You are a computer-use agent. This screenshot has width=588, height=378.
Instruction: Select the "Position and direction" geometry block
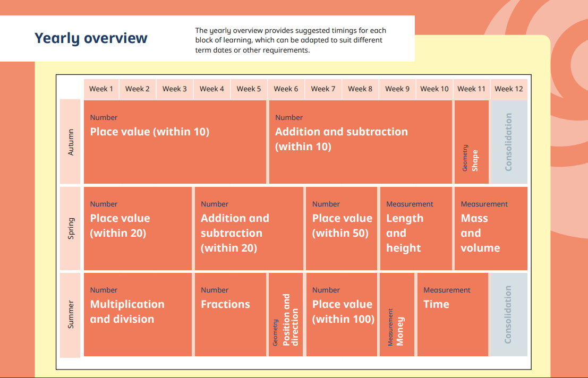[286, 314]
